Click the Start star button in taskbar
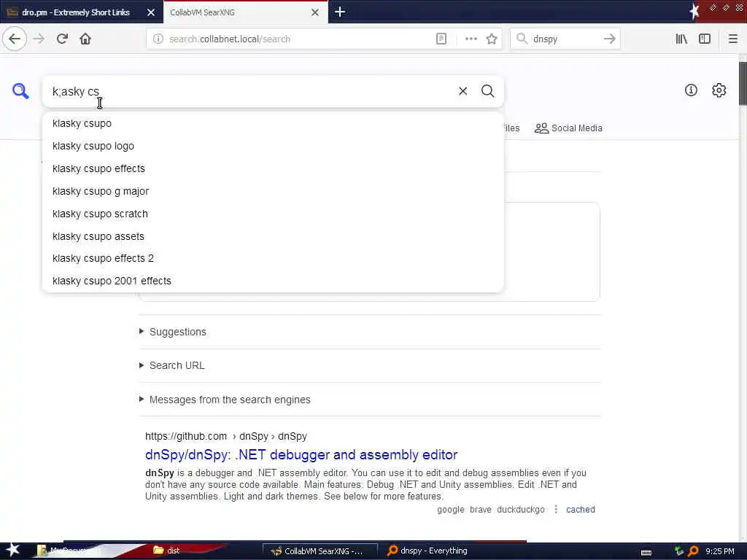Image resolution: width=747 pixels, height=560 pixels. [x=12, y=550]
